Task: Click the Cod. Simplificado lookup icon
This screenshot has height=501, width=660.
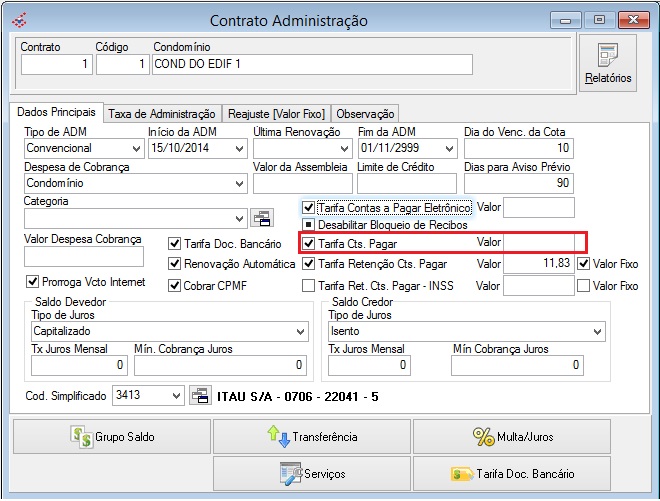Action: point(199,396)
